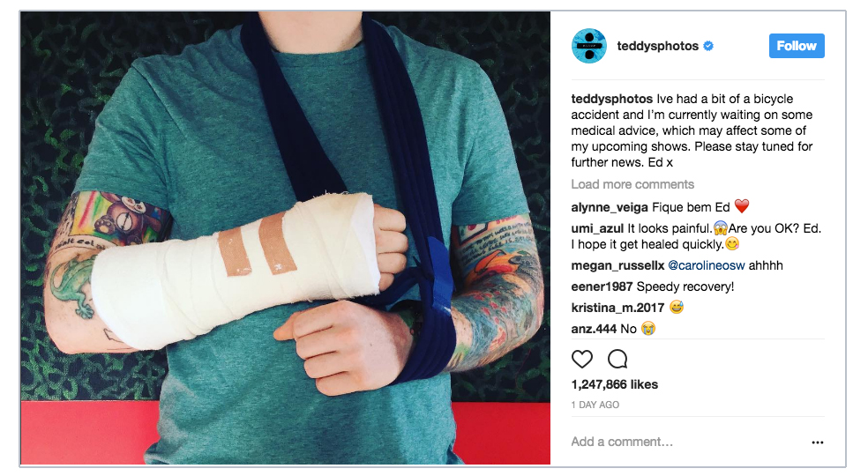Open umi_azul commenter profile
This screenshot has height=476, width=868.
(597, 228)
